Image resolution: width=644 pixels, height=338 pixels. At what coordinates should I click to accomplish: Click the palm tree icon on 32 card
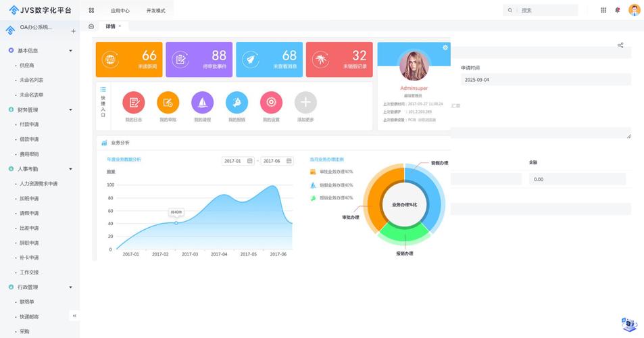(x=321, y=60)
